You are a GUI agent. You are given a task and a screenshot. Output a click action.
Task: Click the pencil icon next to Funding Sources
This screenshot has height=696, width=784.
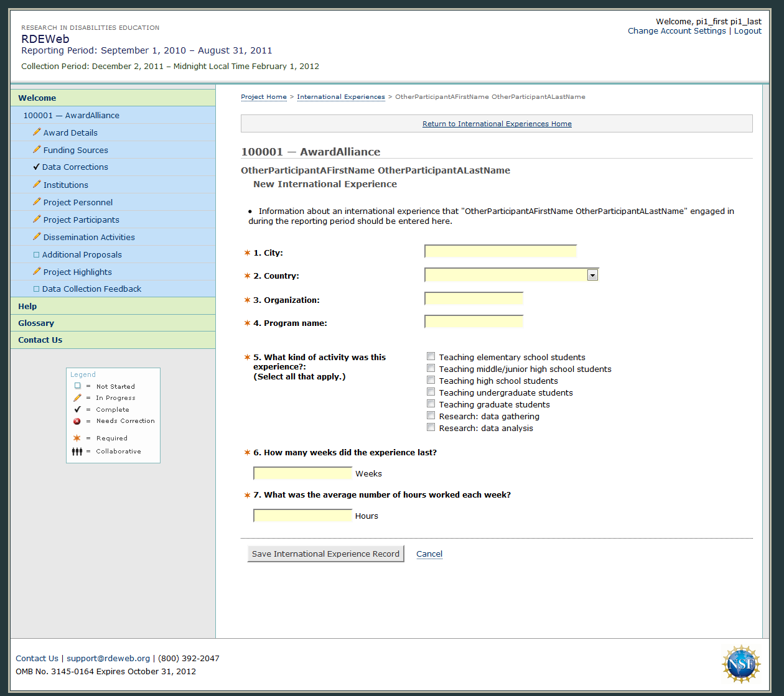(x=37, y=150)
